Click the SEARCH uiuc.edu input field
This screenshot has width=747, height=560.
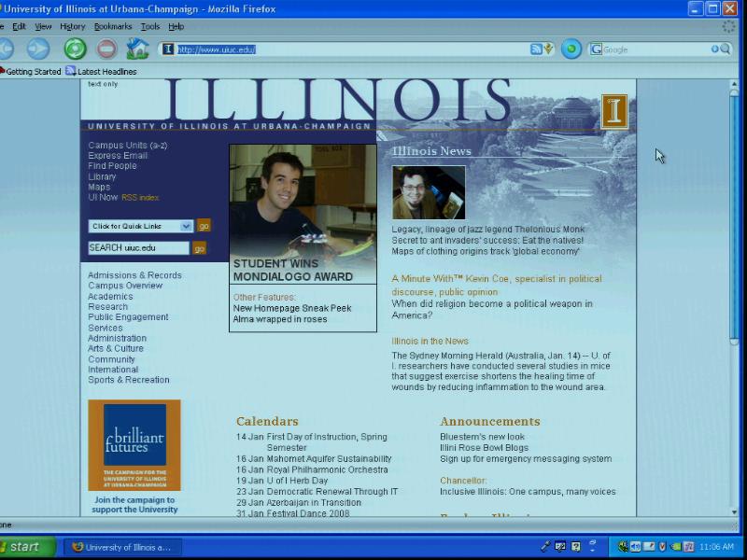[138, 248]
